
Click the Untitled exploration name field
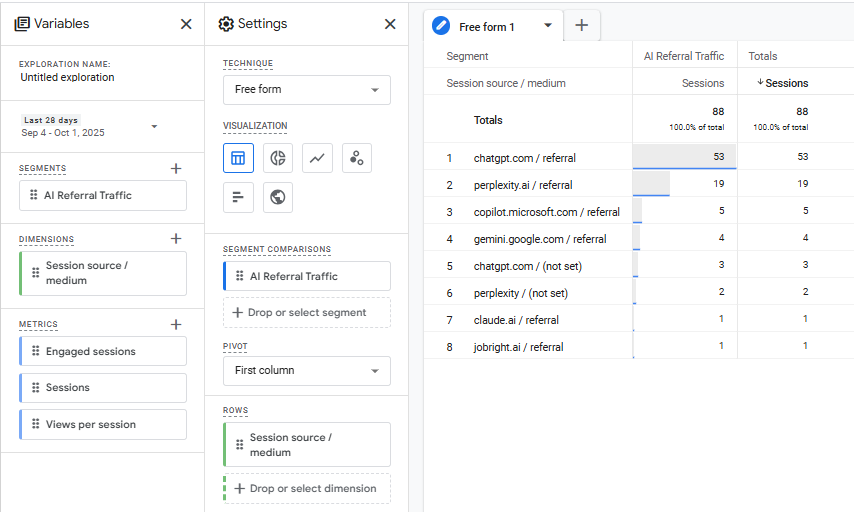pyautogui.click(x=68, y=77)
